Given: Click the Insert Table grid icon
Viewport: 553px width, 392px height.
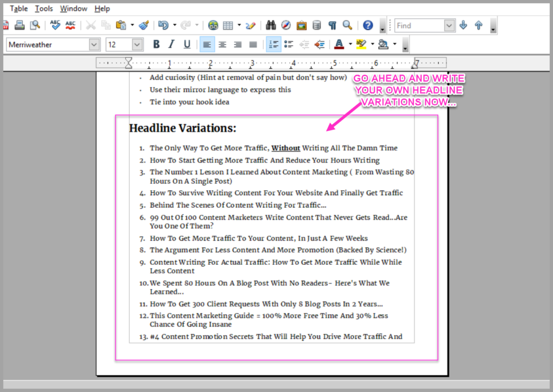Looking at the screenshot, I should click(x=228, y=25).
